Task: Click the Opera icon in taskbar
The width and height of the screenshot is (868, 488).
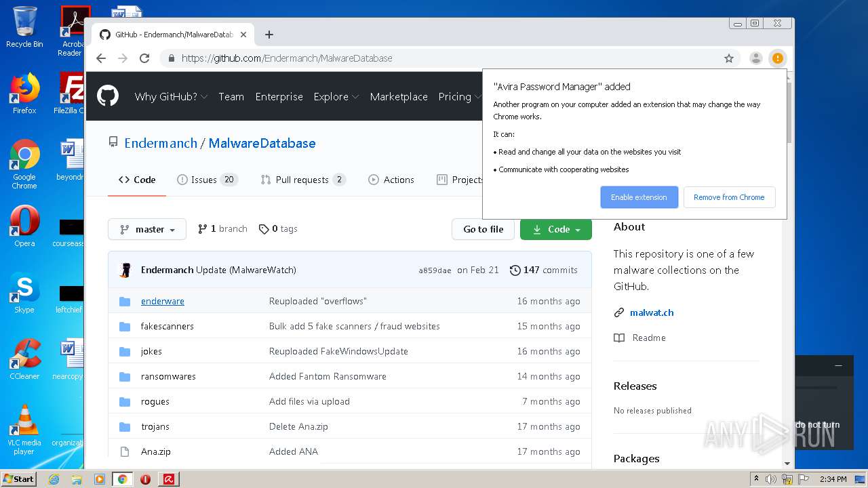Action: (145, 479)
